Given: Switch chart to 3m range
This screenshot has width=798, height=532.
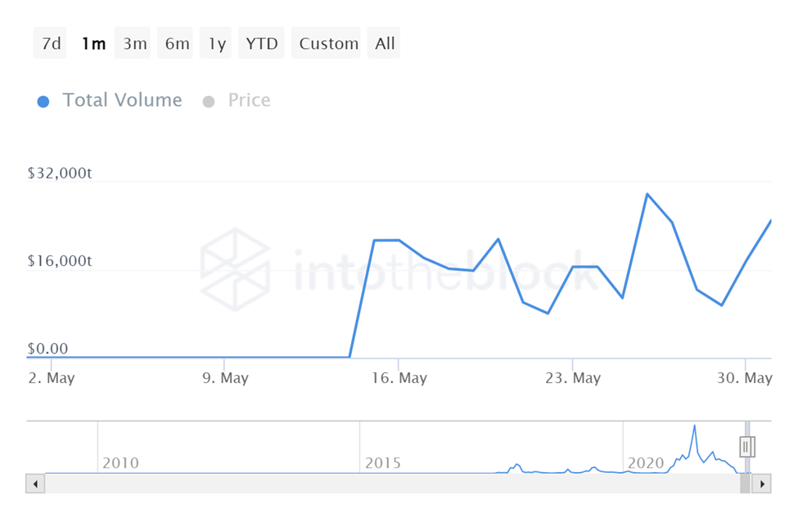Looking at the screenshot, I should [x=135, y=43].
